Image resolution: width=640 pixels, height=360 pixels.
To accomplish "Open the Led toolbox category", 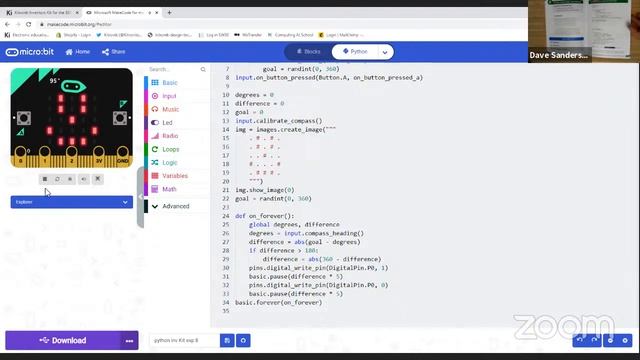I will click(x=176, y=122).
